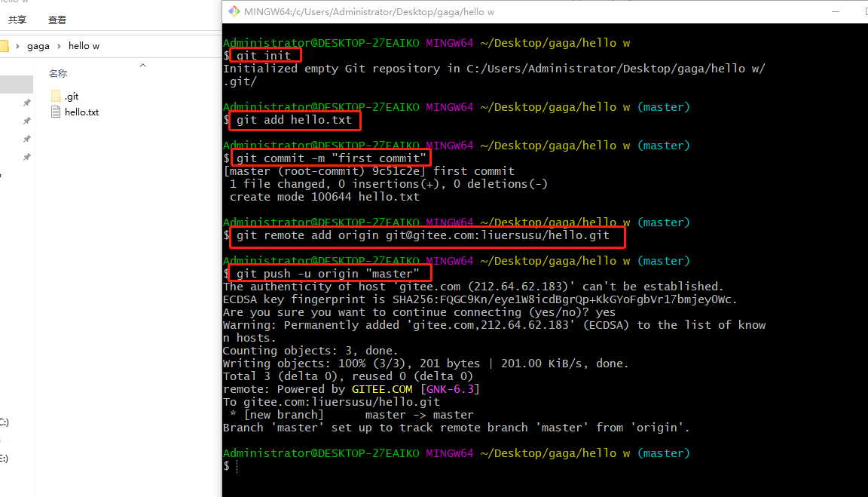Screen dimensions: 868x497
Task: Select the highlighted item in navigation pane
Action: point(17,84)
